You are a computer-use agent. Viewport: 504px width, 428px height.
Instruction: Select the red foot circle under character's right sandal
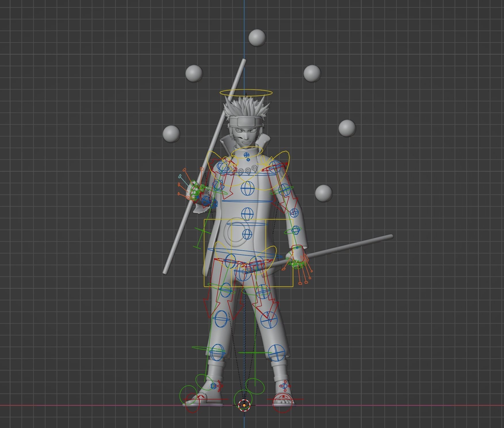(x=193, y=402)
